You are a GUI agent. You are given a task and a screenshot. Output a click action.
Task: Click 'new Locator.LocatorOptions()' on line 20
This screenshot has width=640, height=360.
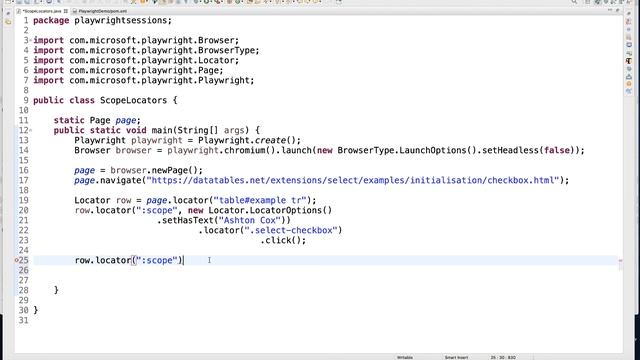point(260,210)
